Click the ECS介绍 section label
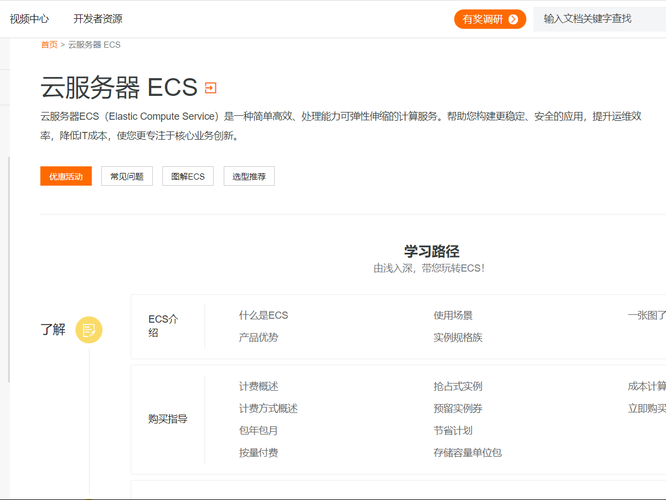This screenshot has width=666, height=500. click(163, 325)
